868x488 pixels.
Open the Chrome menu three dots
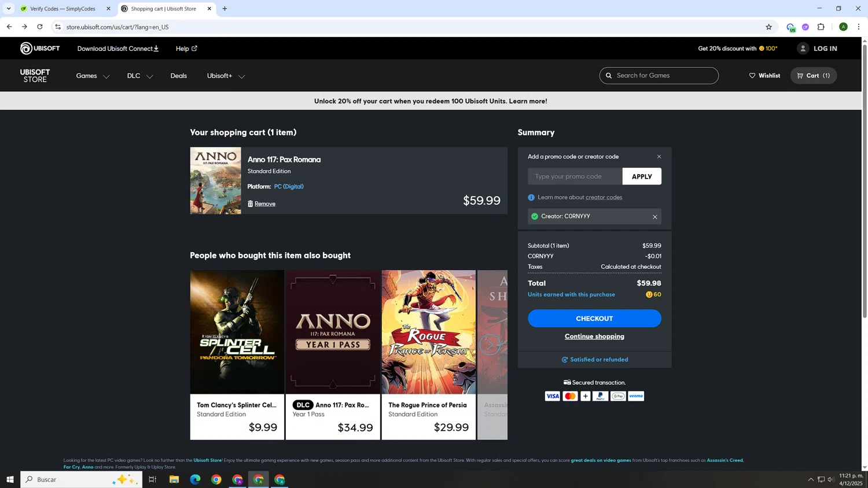(x=859, y=27)
